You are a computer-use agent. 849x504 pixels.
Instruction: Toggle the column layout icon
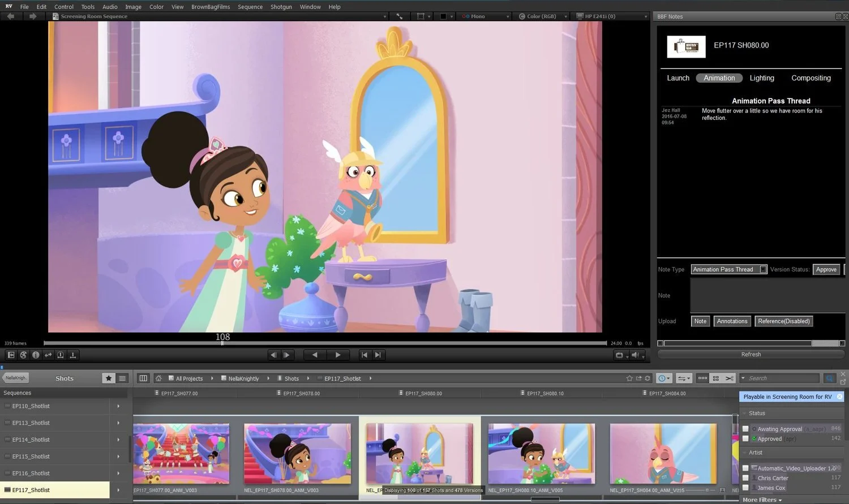point(143,378)
